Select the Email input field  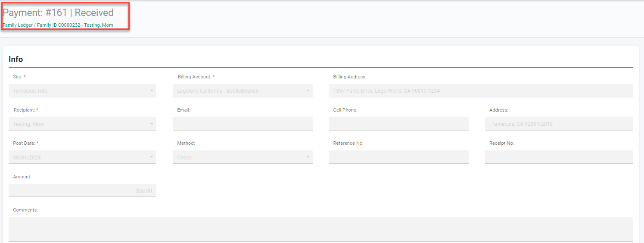[x=243, y=124]
